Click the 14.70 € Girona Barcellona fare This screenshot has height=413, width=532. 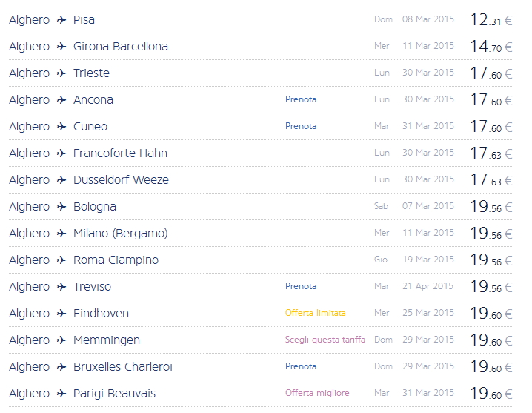click(491, 47)
